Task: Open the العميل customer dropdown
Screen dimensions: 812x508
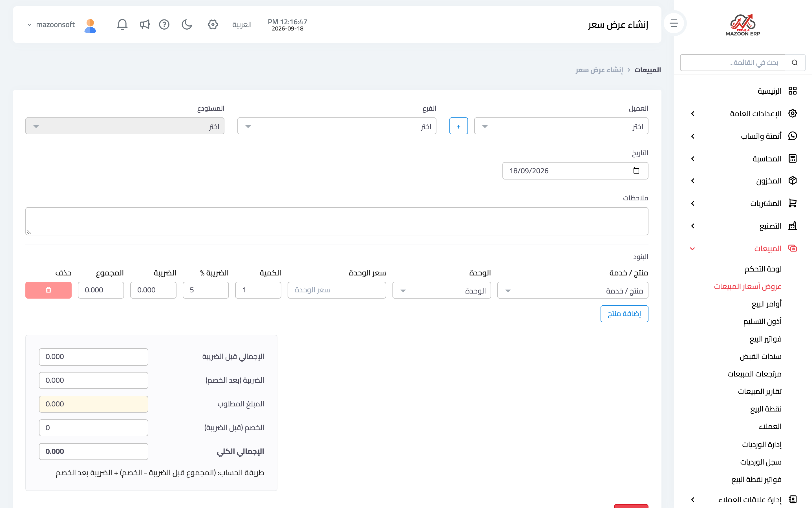Action: tap(561, 126)
